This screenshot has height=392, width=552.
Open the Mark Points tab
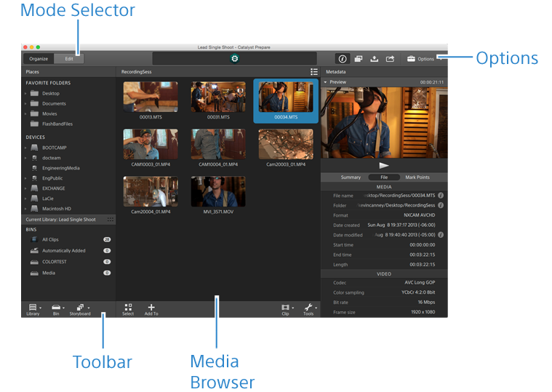(417, 177)
